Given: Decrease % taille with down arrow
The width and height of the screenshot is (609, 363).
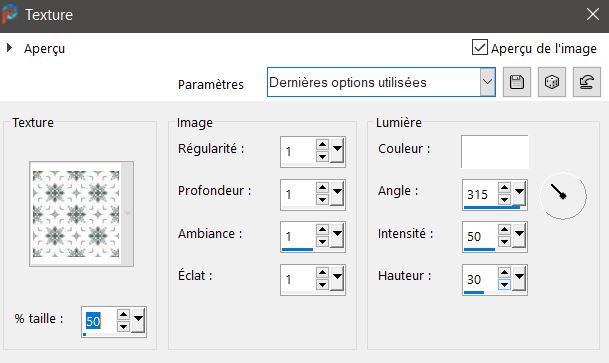Looking at the screenshot, I should coord(123,327).
